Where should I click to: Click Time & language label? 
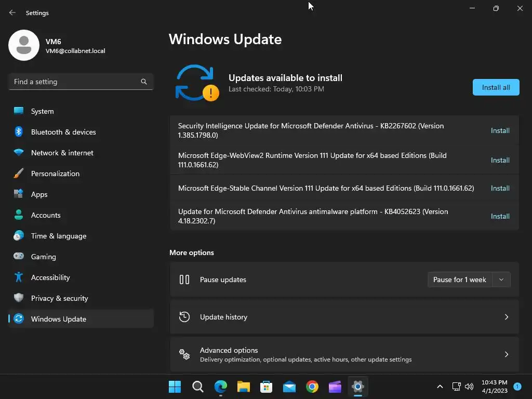[x=59, y=236]
